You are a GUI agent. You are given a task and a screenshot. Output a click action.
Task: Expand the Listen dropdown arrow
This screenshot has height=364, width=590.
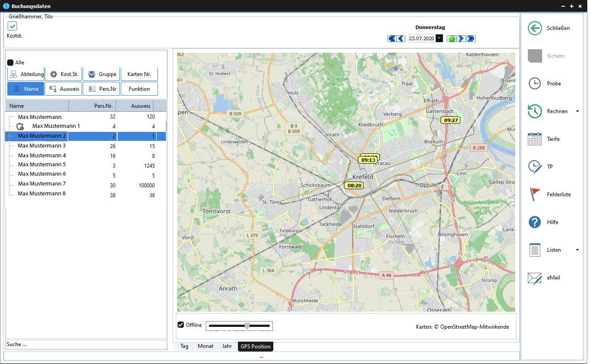click(577, 250)
